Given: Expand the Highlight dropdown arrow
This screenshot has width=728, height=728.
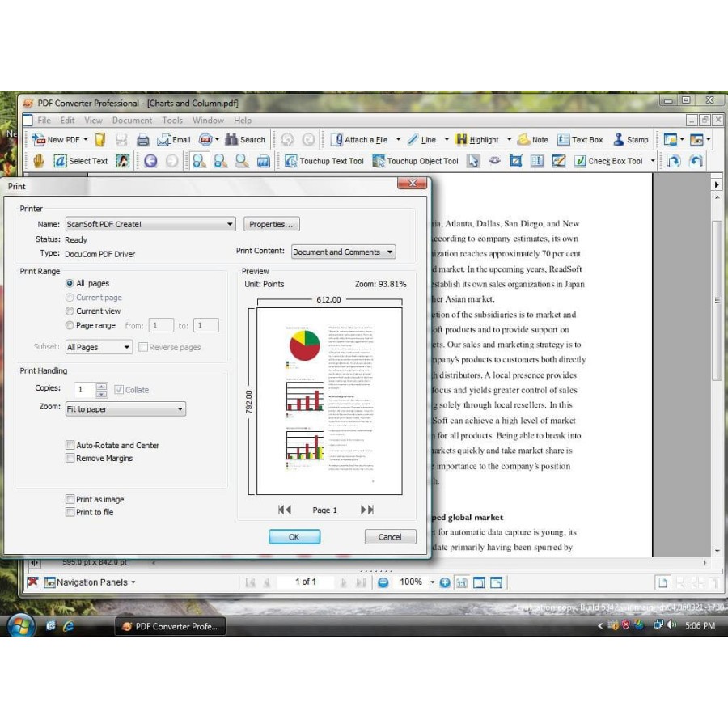Looking at the screenshot, I should pos(509,139).
